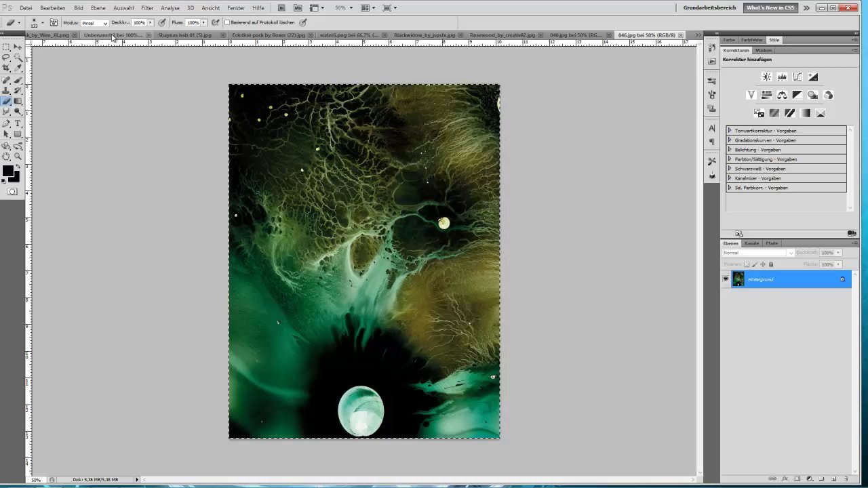The image size is (868, 488).
Task: Select the Hand tool
Action: click(6, 156)
